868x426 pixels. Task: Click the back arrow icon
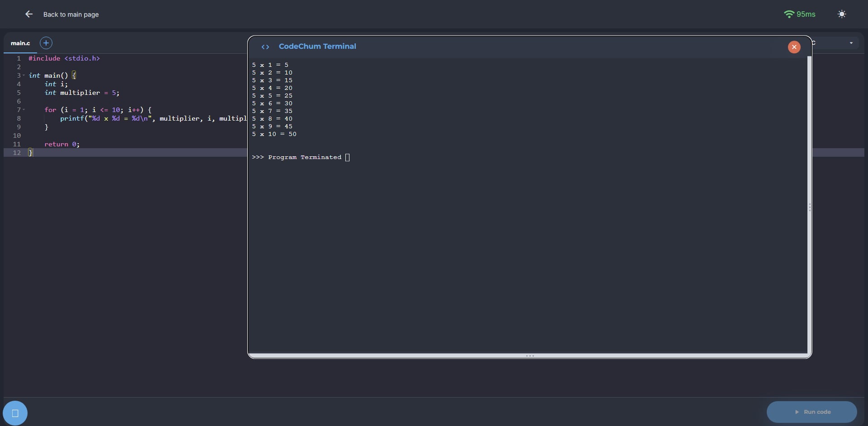[x=29, y=14]
